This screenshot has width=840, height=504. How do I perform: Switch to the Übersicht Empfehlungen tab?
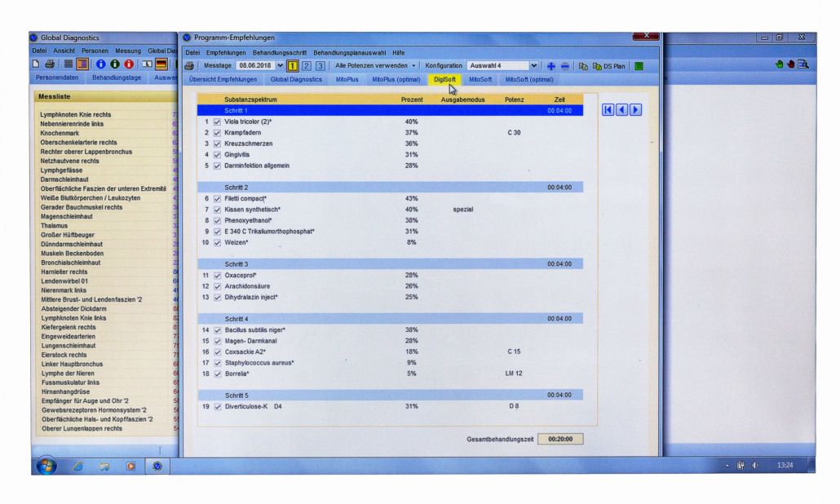(x=223, y=79)
